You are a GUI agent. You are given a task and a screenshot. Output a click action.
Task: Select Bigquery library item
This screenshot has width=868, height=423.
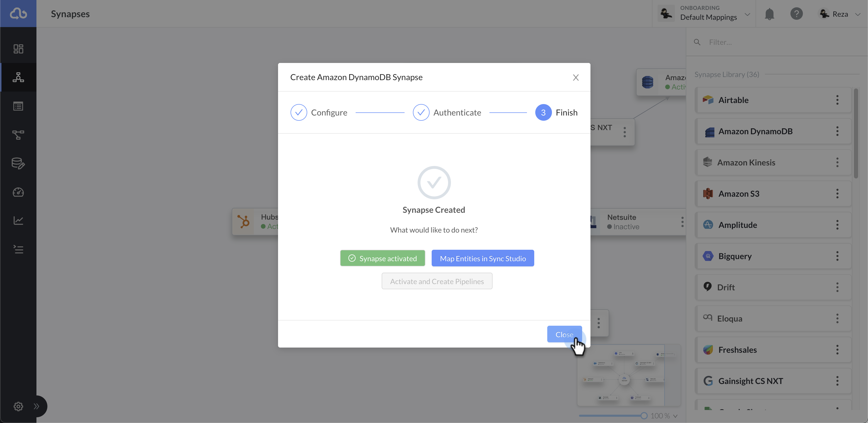pos(773,256)
